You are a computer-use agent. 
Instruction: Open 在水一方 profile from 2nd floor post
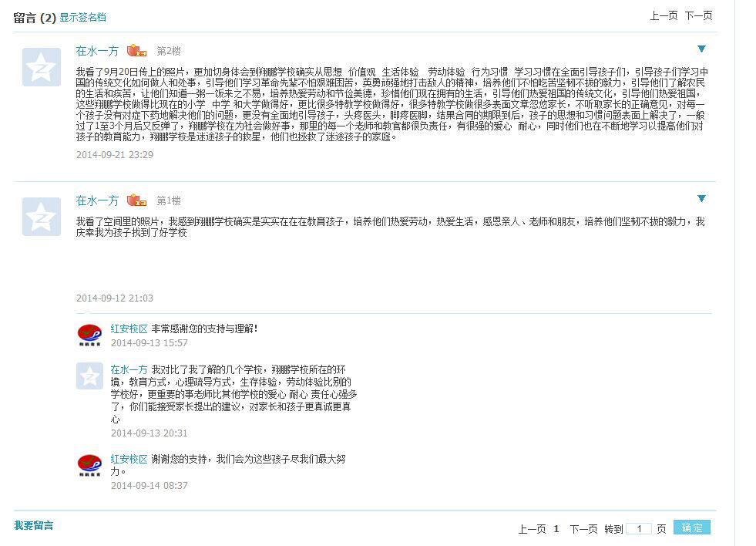(x=97, y=51)
